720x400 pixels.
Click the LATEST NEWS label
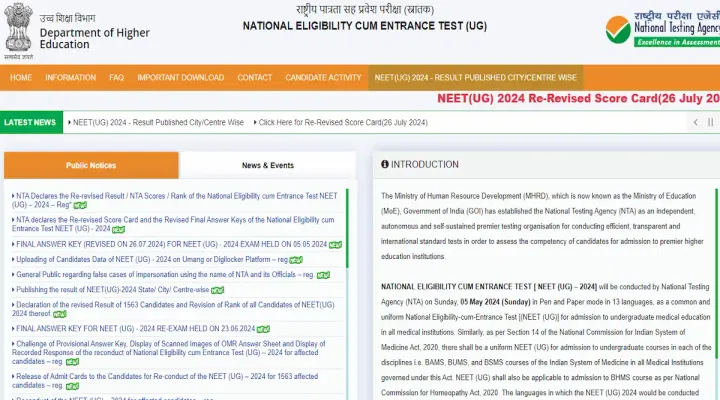(x=30, y=122)
